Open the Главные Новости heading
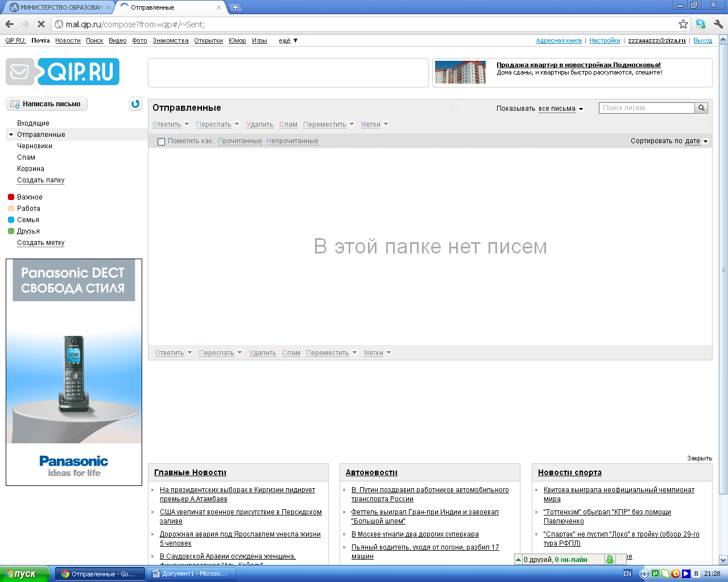This screenshot has height=582, width=728. click(190, 472)
